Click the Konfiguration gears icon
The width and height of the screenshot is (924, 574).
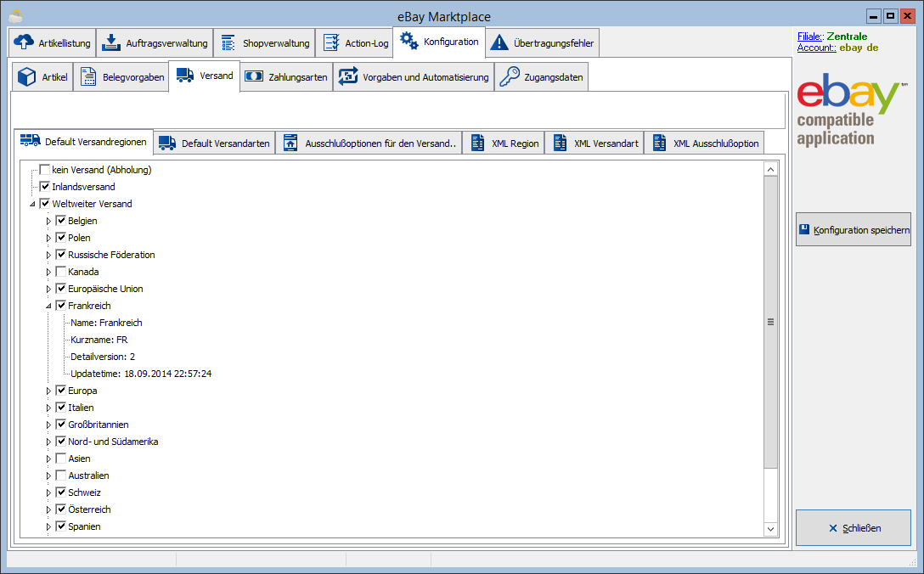tap(409, 42)
